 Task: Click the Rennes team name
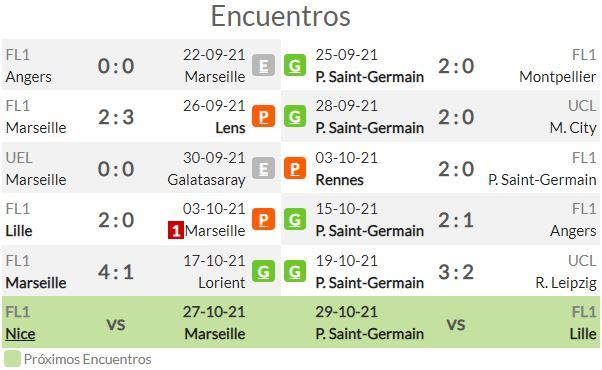[x=339, y=180]
